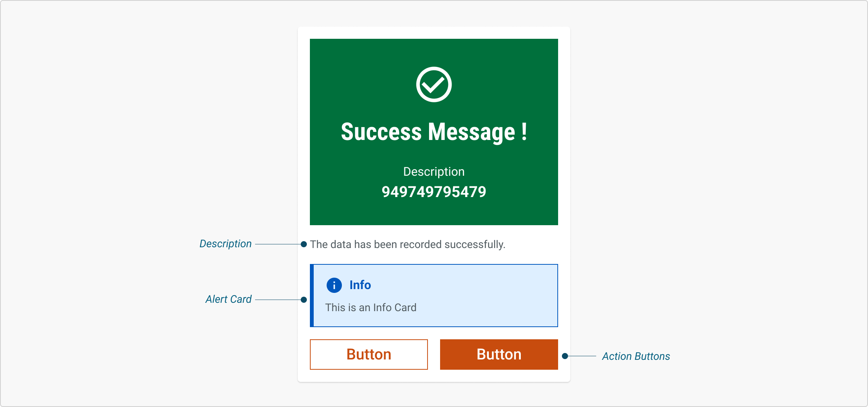The width and height of the screenshot is (868, 407).
Task: Click the 'This is an Info Card' text
Action: (x=370, y=307)
